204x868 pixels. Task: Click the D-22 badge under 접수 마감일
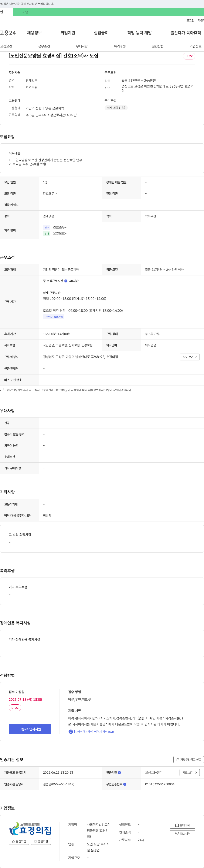tap(15, 708)
